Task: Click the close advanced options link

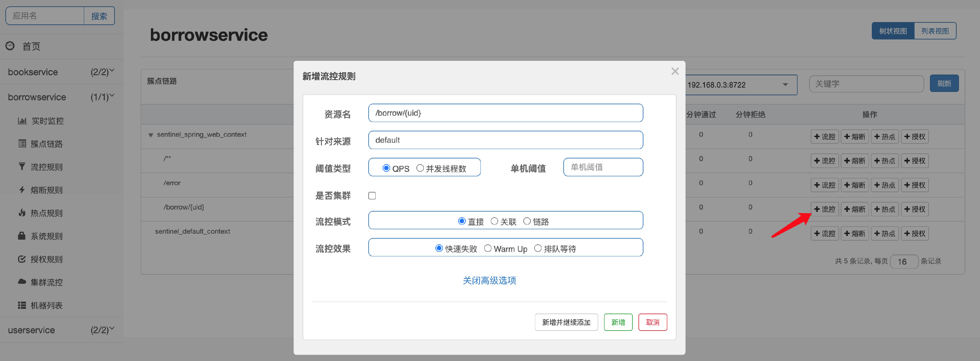Action: pyautogui.click(x=489, y=280)
